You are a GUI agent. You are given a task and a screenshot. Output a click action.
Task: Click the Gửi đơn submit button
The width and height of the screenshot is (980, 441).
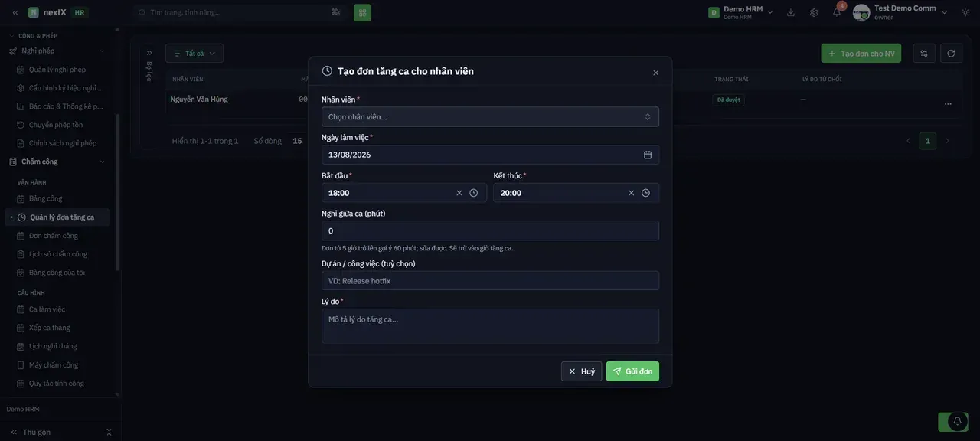click(632, 371)
